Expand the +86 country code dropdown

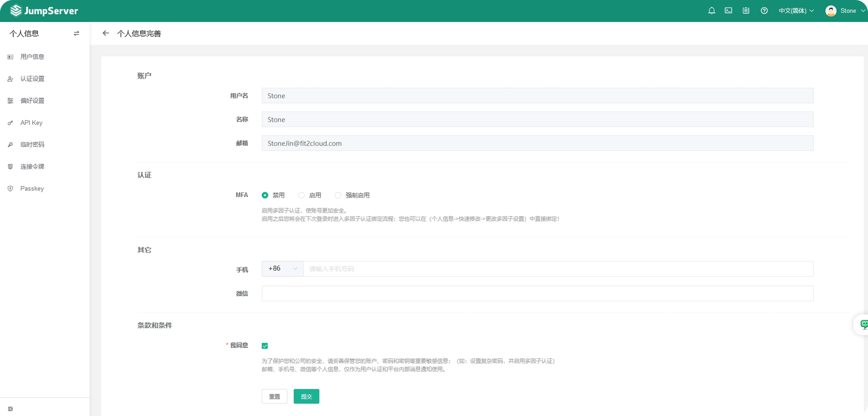pyautogui.click(x=283, y=268)
